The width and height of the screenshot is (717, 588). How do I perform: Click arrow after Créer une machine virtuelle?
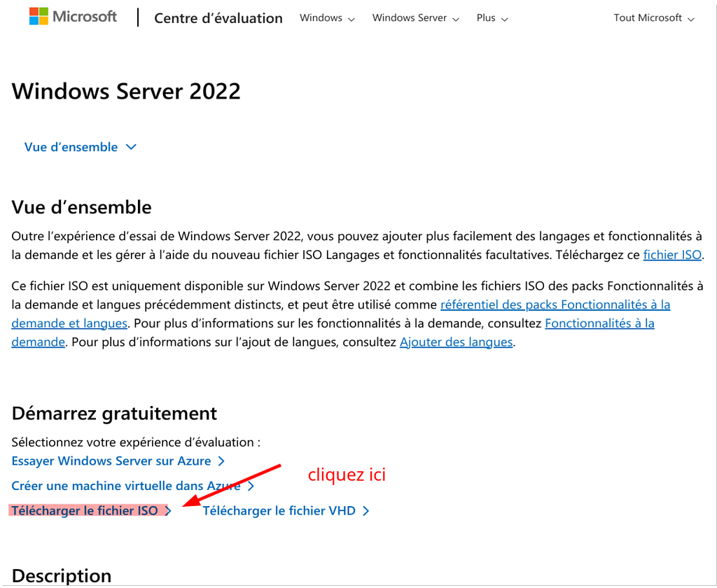[251, 486]
